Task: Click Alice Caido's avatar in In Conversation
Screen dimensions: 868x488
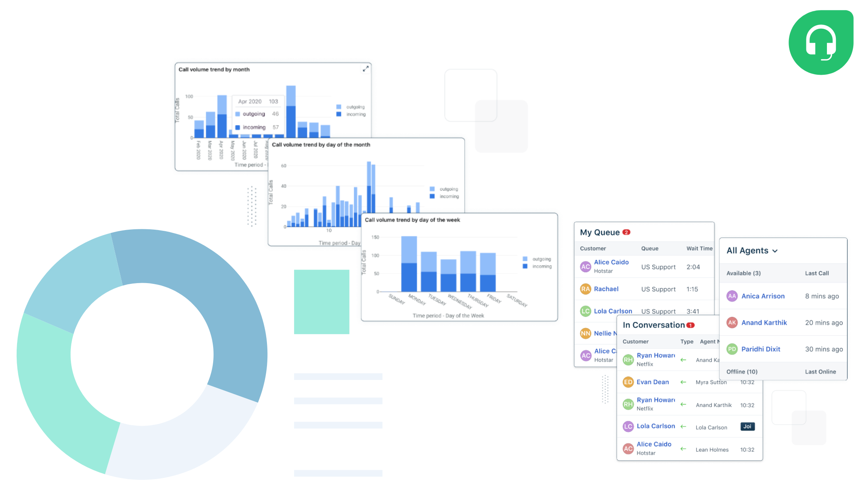Action: (628, 448)
